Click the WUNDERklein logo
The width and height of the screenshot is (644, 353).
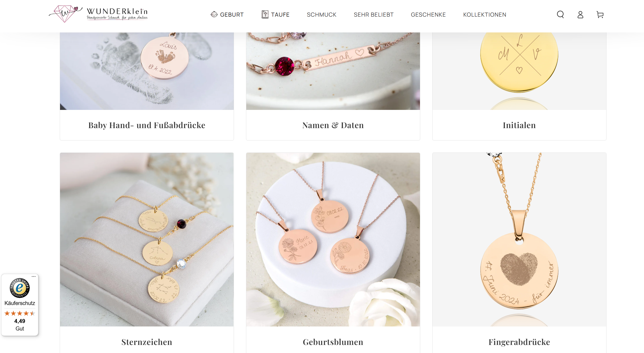pos(98,13)
